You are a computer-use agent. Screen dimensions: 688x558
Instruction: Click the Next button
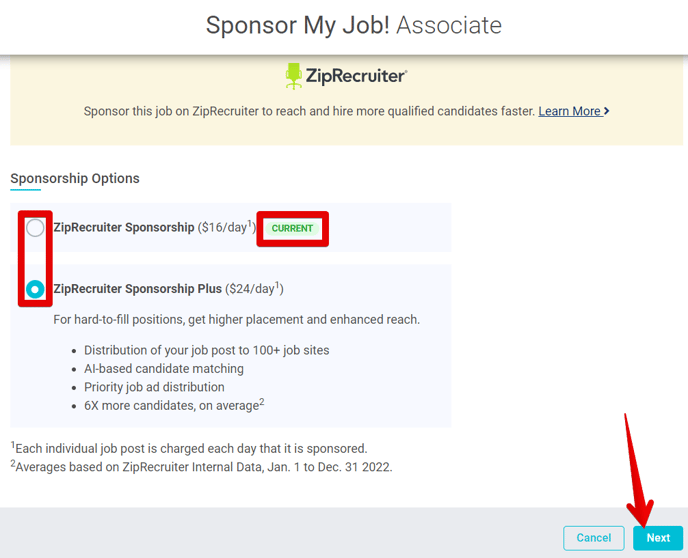coord(658,538)
